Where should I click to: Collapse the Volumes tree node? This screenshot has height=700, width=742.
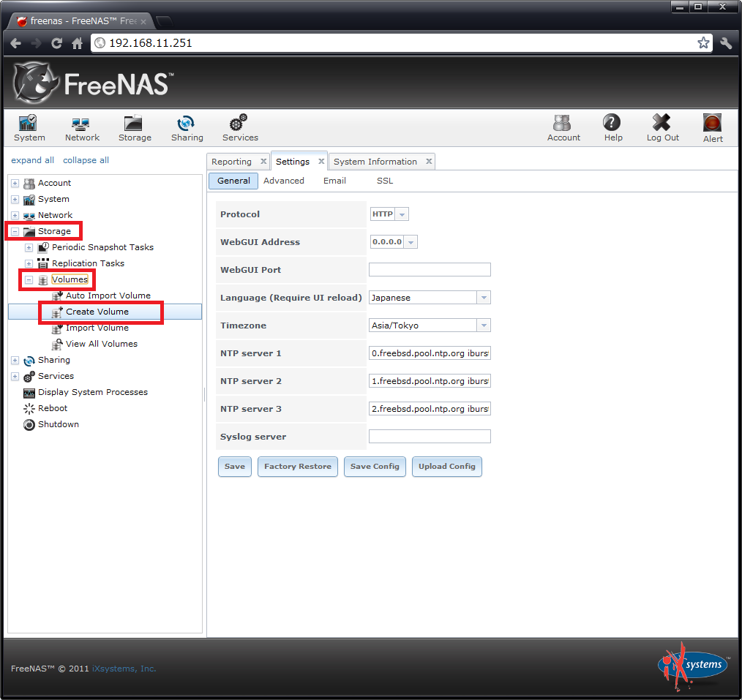pyautogui.click(x=29, y=279)
